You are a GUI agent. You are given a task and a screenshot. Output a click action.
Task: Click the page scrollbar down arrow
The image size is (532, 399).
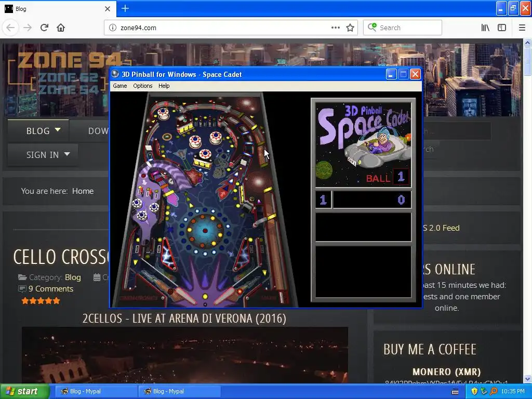(x=527, y=379)
